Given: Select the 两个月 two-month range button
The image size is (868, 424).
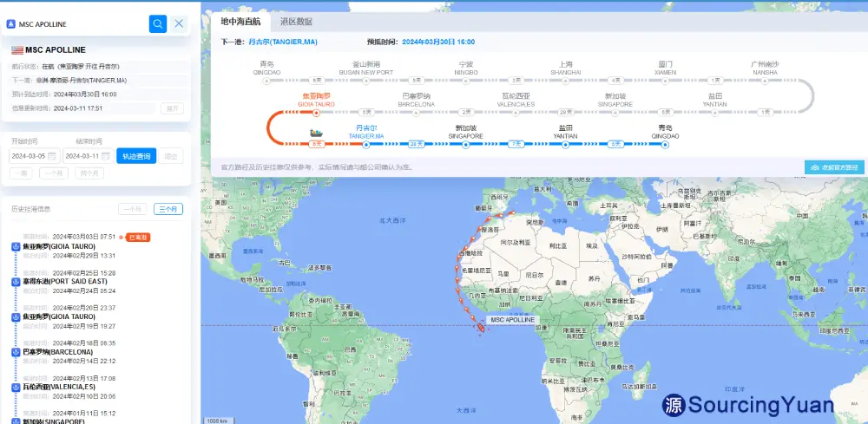Looking at the screenshot, I should pos(89,173).
